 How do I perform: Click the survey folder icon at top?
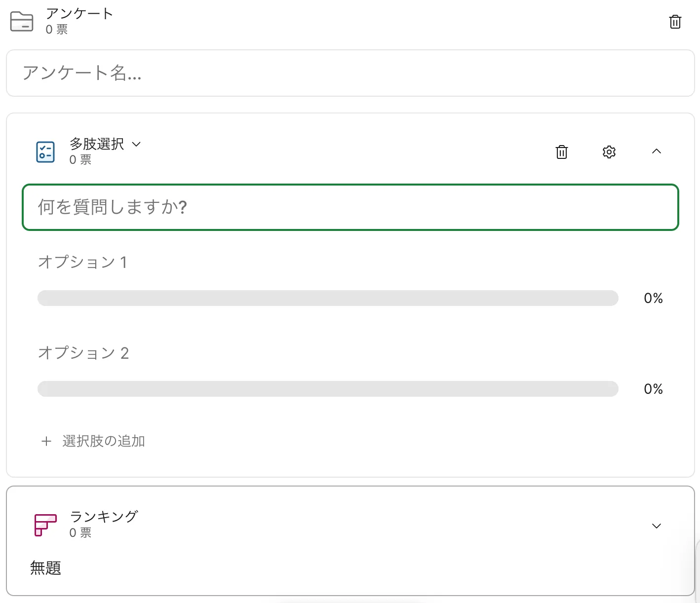[22, 21]
